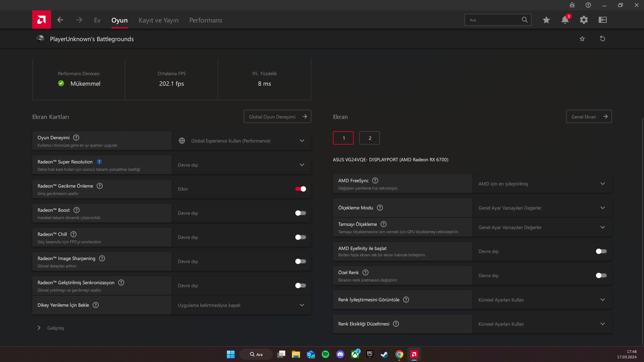Click the Global Oyun Deneyimi button
Image resolution: width=644 pixels, height=362 pixels.
(x=277, y=116)
